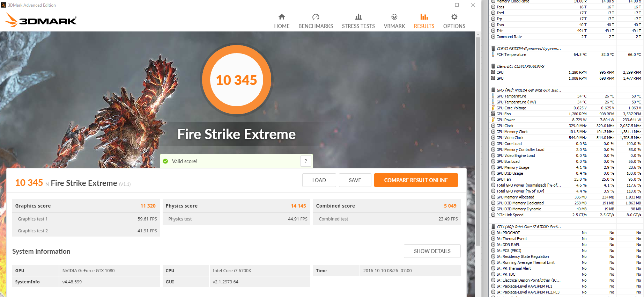Select the GPU Memory Usage sensor row
This screenshot has height=297, width=644.
[566, 167]
